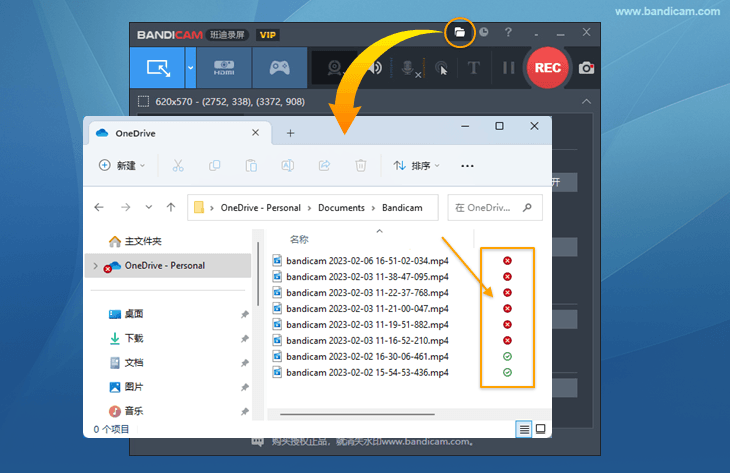The image size is (730, 473).
Task: Select bandicam 2023-02-03 11-38-47-095.mp4
Action: click(x=360, y=277)
